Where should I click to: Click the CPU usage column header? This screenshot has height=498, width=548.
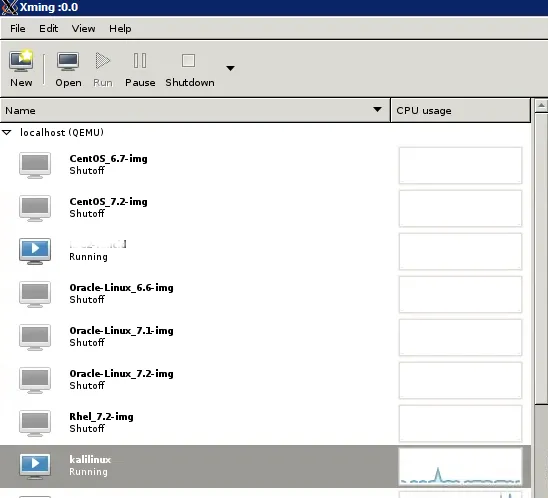pos(460,110)
